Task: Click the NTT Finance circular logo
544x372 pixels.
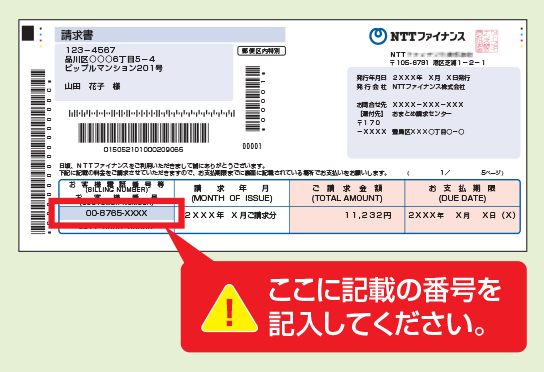Action: point(377,36)
